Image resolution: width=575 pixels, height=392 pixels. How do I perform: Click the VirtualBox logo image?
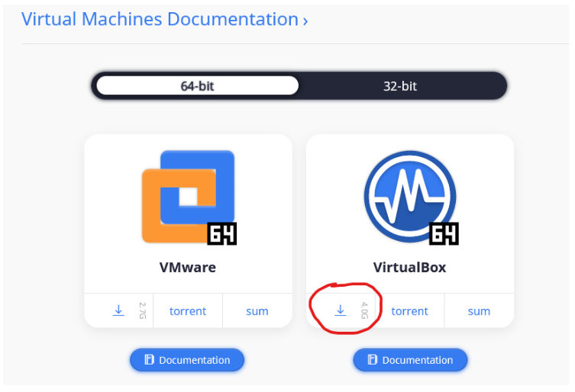tap(411, 197)
